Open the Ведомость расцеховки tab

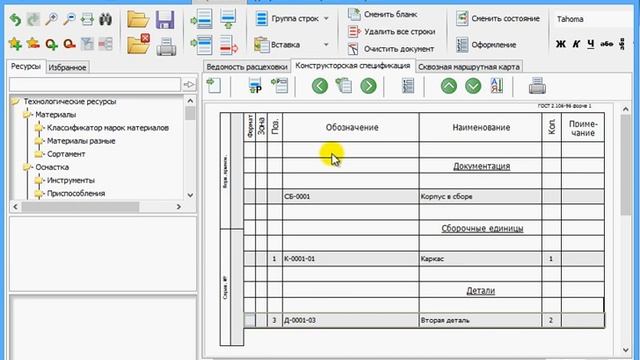(247, 67)
